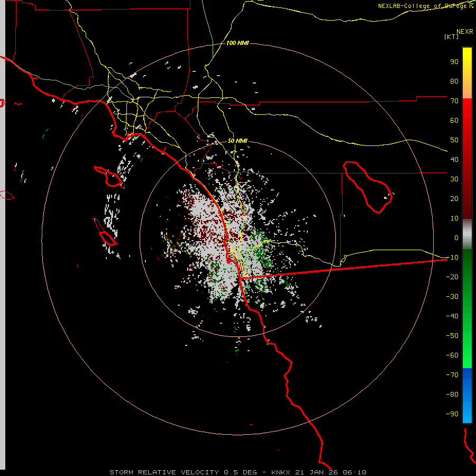Click the 80 value on velocity scale
Screen dimensions: 476x476
(454, 81)
